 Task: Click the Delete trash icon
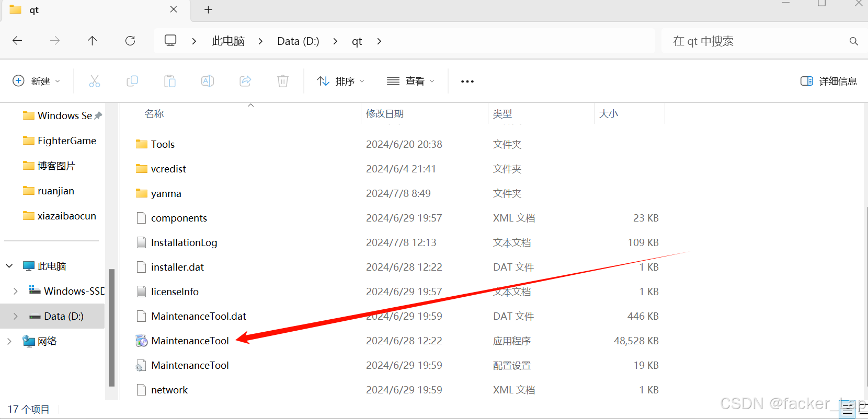283,81
